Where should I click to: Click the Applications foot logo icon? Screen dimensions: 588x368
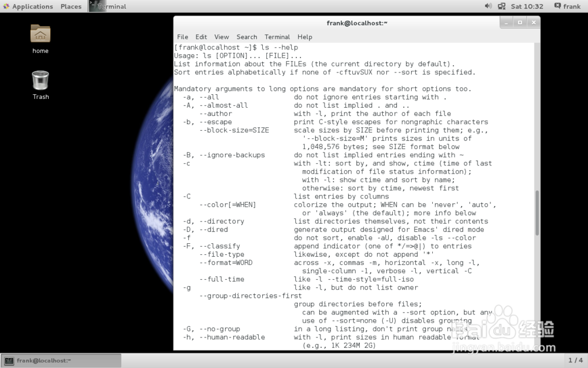6,6
